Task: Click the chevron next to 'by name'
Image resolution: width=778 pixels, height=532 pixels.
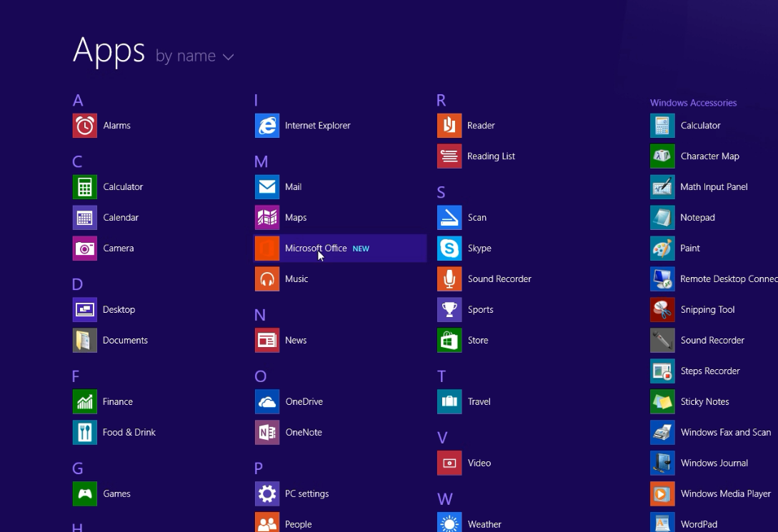Action: click(x=228, y=58)
